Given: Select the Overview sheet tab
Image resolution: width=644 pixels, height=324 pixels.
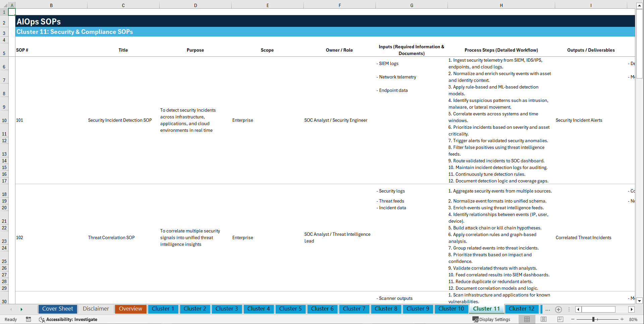Looking at the screenshot, I should (x=130, y=309).
